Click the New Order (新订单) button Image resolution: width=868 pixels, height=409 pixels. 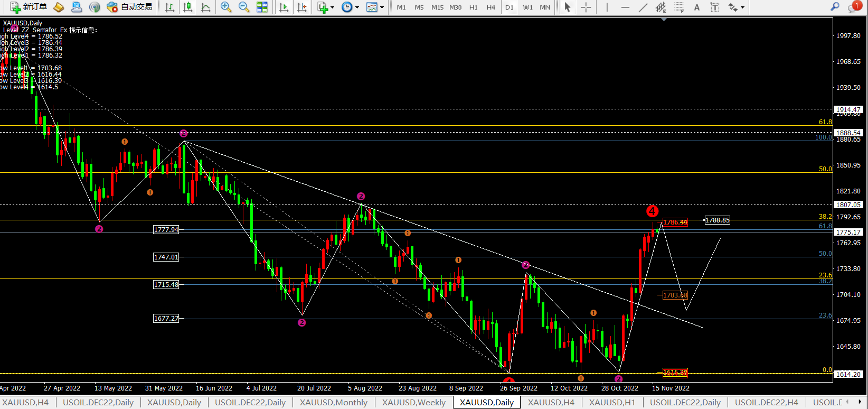coord(29,7)
